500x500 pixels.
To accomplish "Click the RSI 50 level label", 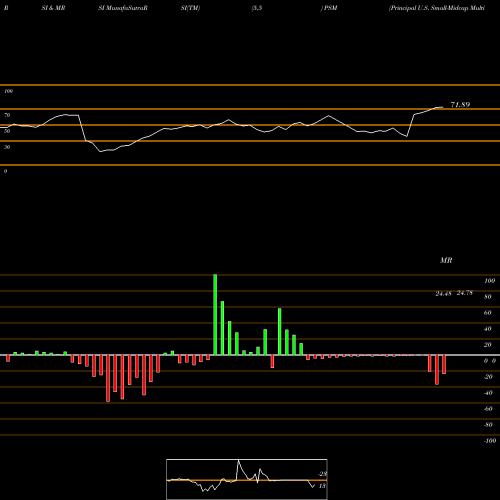I will 7,131.
